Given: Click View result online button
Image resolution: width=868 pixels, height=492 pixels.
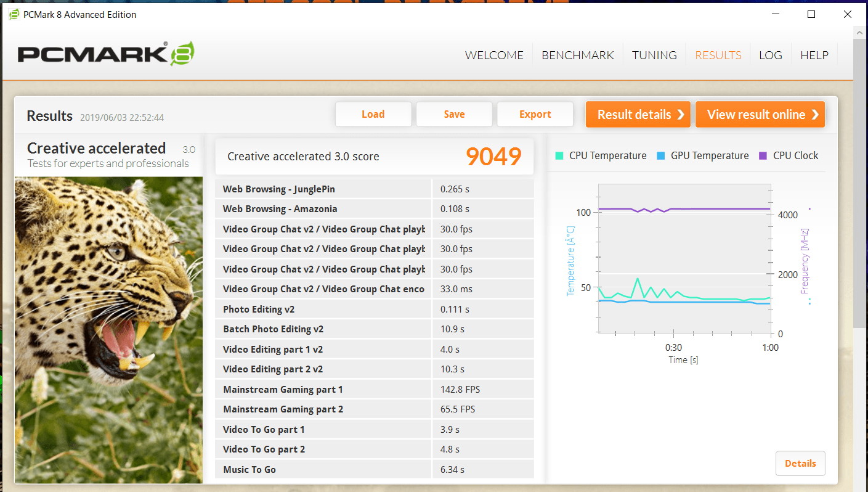Looking at the screenshot, I should point(760,115).
